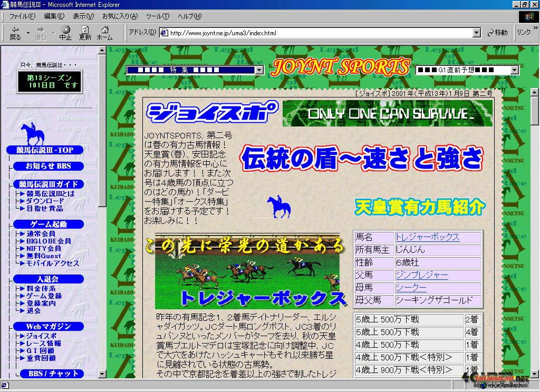Screen dimensions: 540x392
Task: Click the Back (戻る) toolbar button
Action: pos(15,33)
